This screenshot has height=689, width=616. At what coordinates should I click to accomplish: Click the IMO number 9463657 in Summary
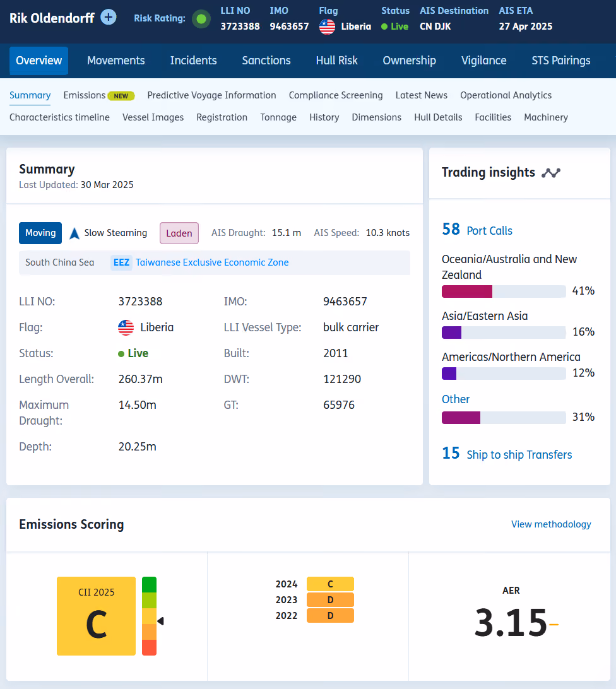coord(345,302)
